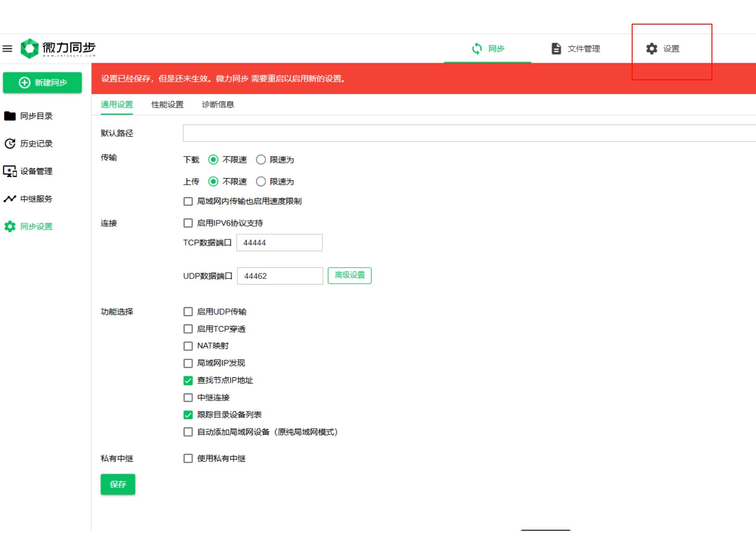The image size is (756, 555).
Task: Open 中继服务 relay icon
Action: 10,199
